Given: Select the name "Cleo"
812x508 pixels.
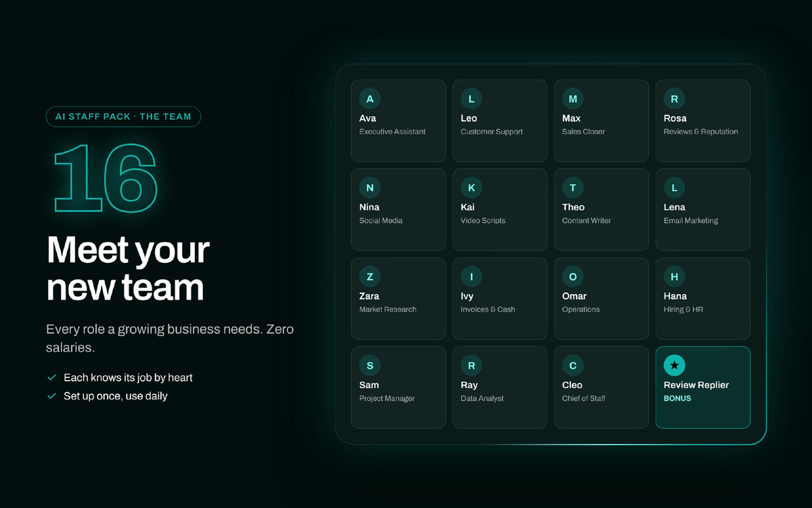Looking at the screenshot, I should (572, 385).
